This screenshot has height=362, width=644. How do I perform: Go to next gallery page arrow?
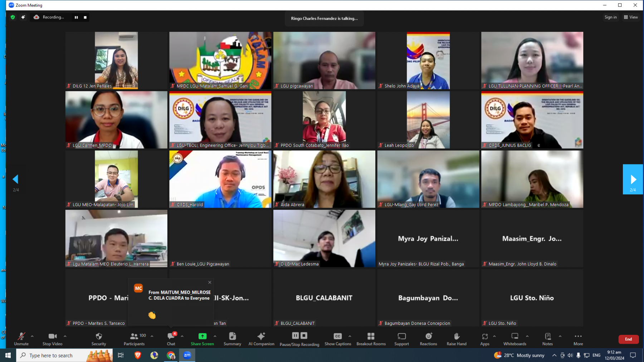[633, 179]
